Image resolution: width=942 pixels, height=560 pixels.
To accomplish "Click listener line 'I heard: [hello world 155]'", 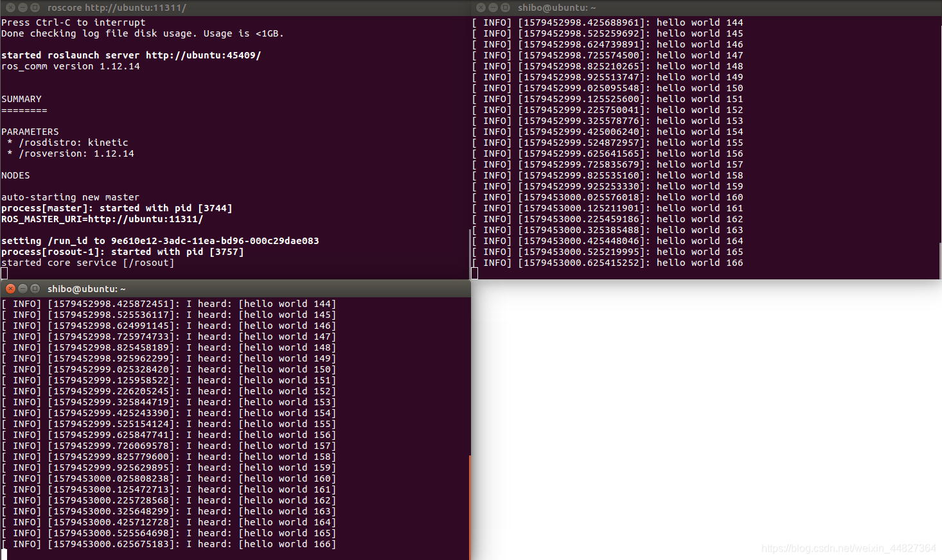I will pyautogui.click(x=169, y=424).
